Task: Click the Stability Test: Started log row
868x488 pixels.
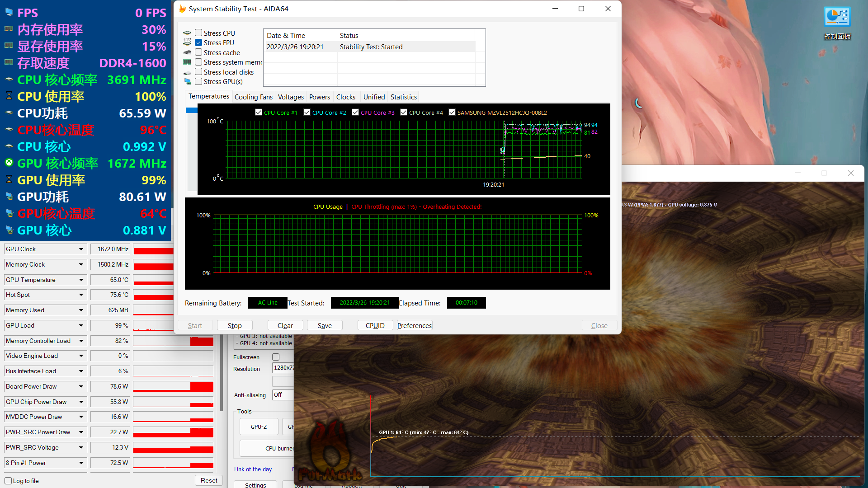Action: (369, 47)
